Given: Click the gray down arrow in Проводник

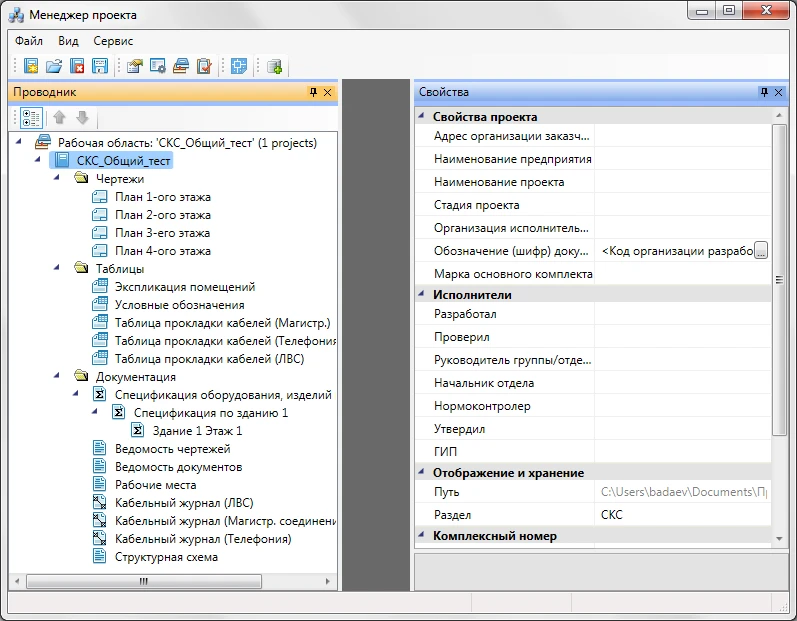Looking at the screenshot, I should click(x=82, y=118).
